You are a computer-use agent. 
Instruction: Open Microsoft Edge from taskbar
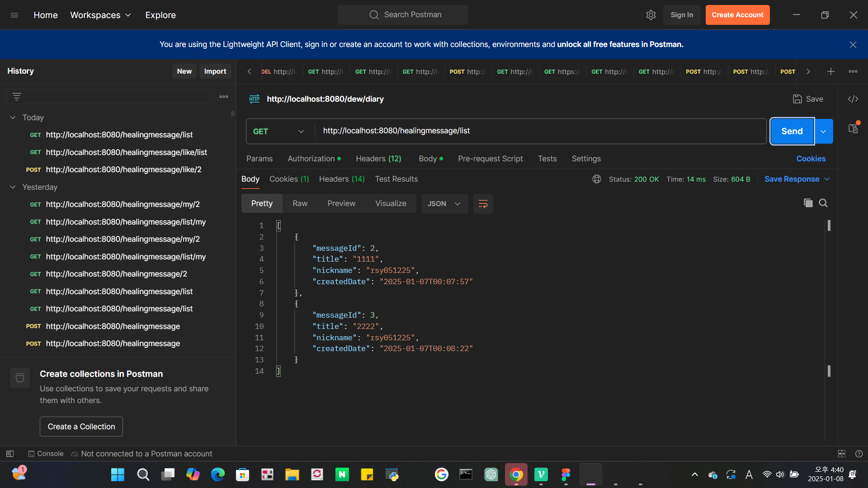[x=217, y=474]
